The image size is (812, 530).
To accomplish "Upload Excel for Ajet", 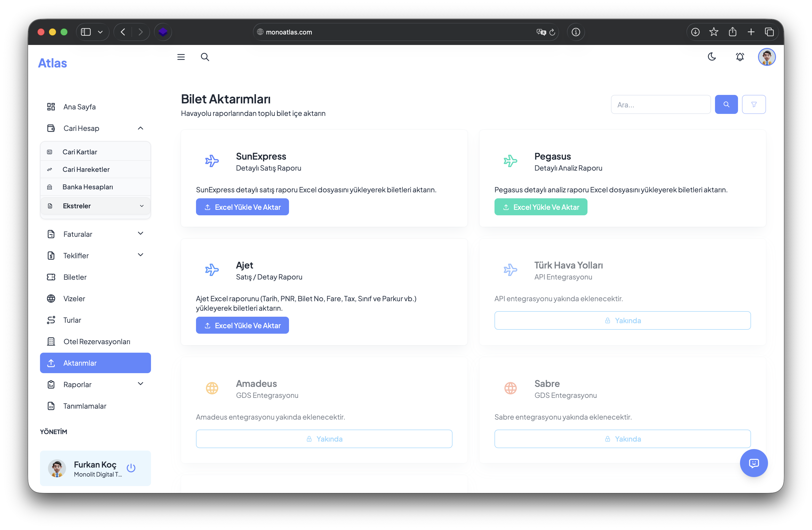I will coord(242,325).
